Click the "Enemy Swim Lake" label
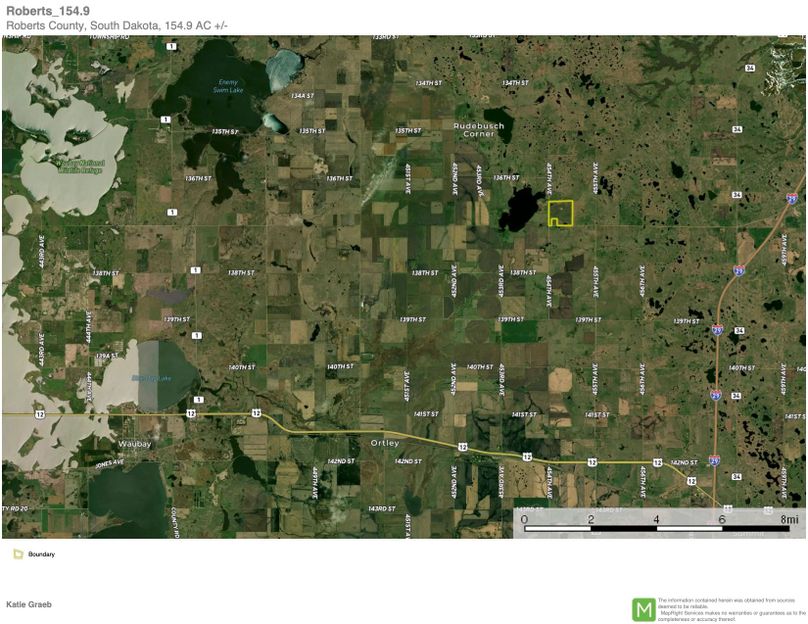808x624 pixels. [228, 86]
